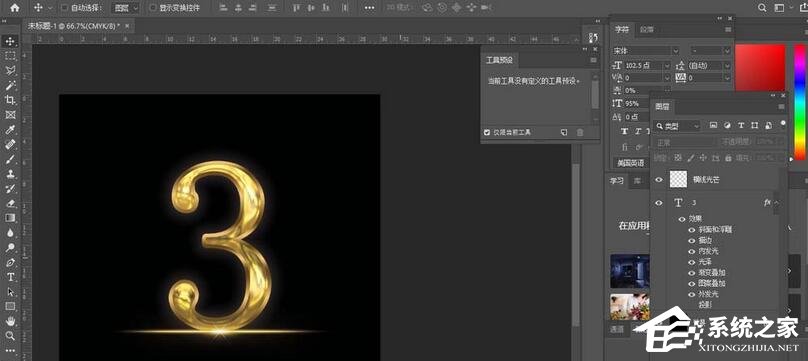The image size is (808, 361).
Task: Select the Dodge tool
Action: point(10,248)
